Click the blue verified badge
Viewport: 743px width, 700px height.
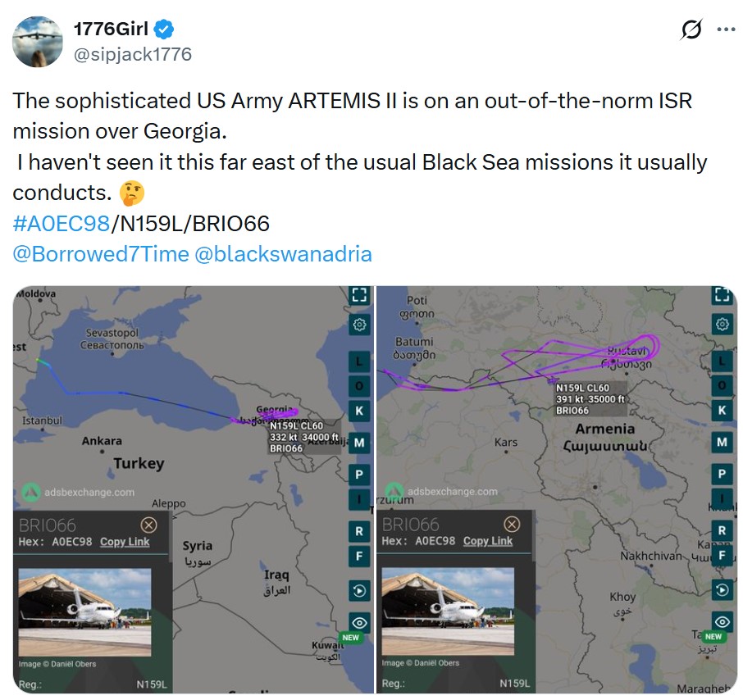point(164,30)
